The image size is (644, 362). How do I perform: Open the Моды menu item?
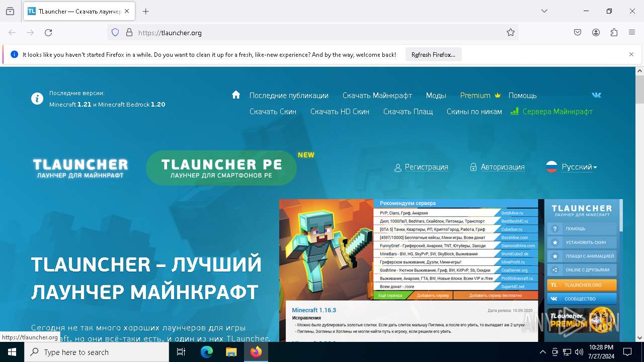(x=436, y=96)
